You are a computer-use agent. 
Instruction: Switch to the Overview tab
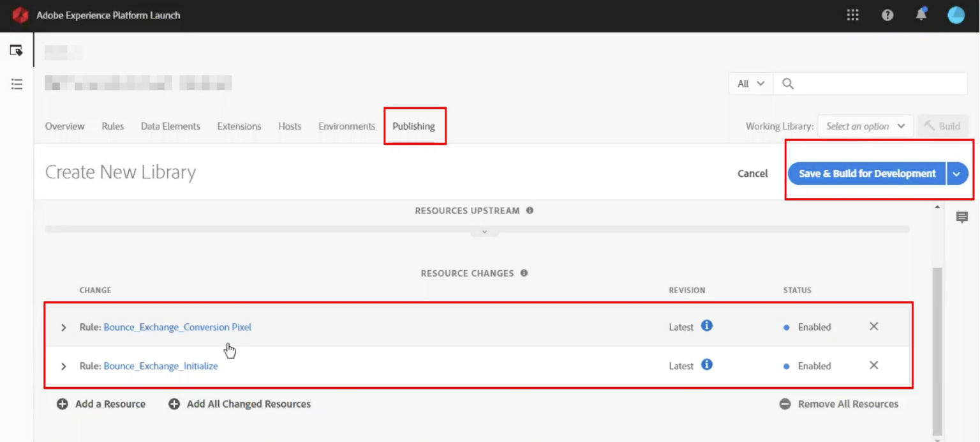coord(64,126)
